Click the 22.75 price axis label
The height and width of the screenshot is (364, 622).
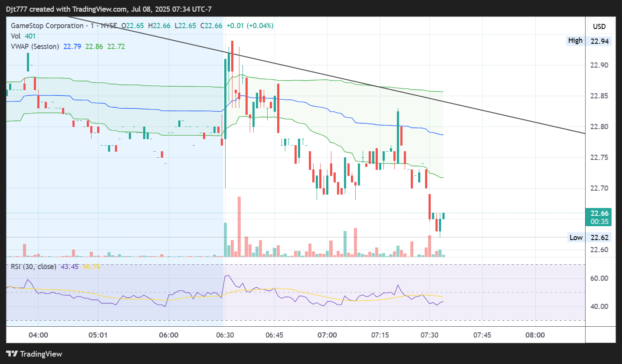(x=599, y=158)
